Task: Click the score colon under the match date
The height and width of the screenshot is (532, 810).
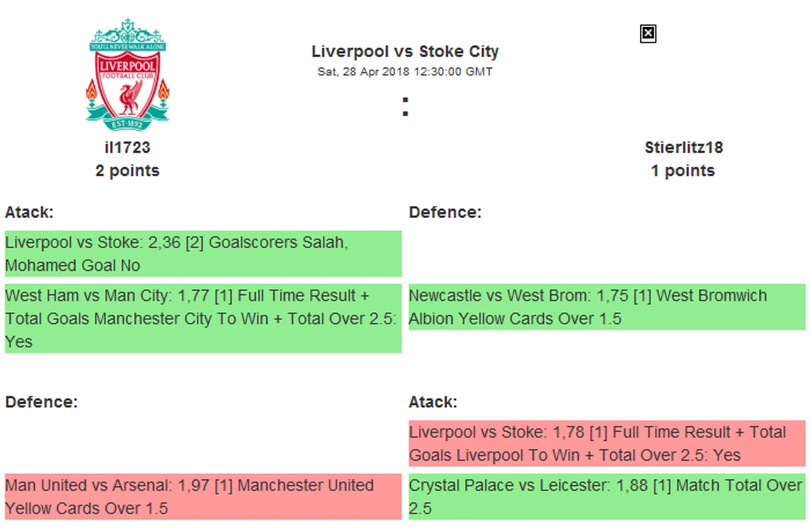Action: pos(405,107)
